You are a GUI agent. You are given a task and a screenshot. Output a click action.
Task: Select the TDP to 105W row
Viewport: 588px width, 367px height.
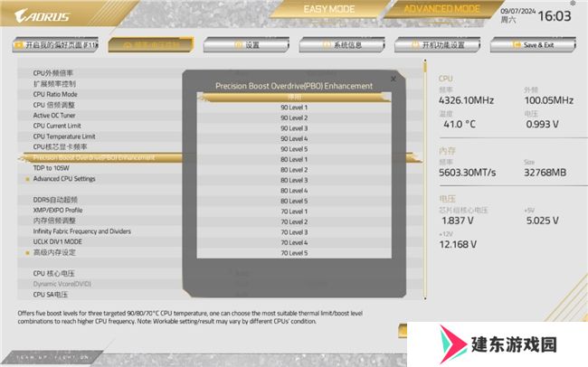100,168
